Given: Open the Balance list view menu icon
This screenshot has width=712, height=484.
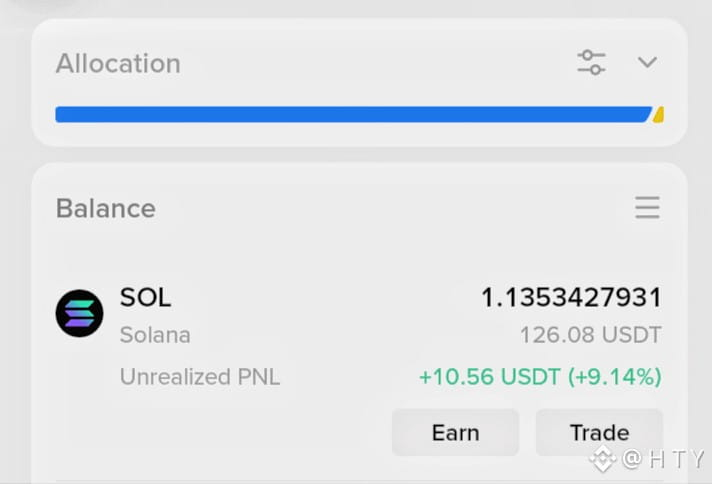Looking at the screenshot, I should tap(647, 207).
